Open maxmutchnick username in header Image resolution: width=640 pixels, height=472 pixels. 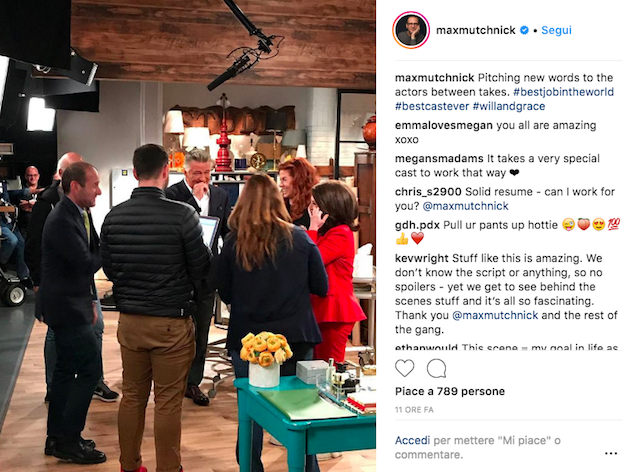click(x=476, y=30)
